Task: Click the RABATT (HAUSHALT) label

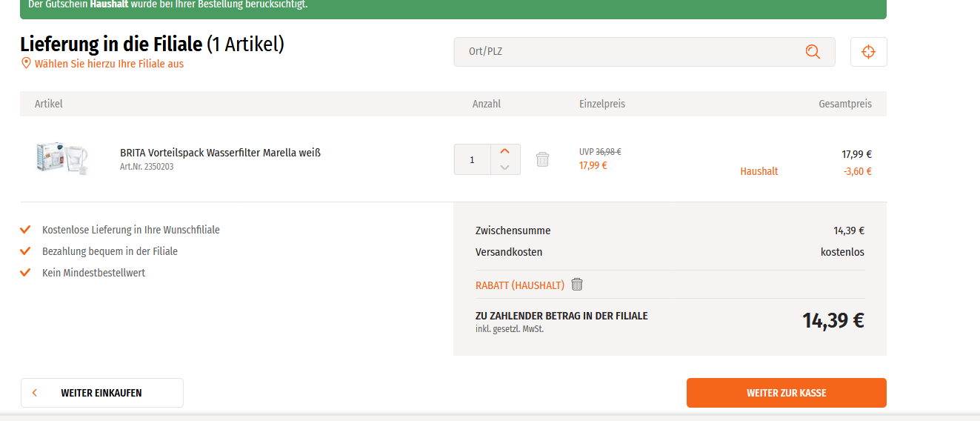Action: (x=519, y=285)
